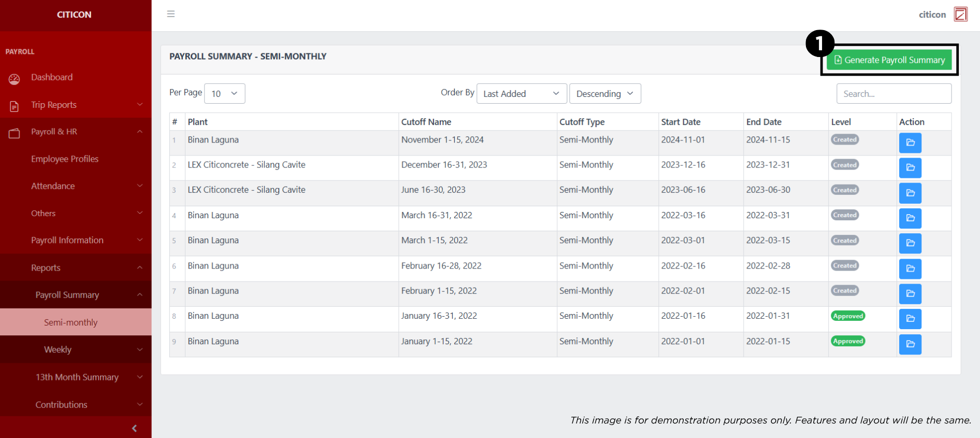This screenshot has width=980, height=438.
Task: Select the Semi-monthly menu item
Action: pyautogui.click(x=71, y=322)
